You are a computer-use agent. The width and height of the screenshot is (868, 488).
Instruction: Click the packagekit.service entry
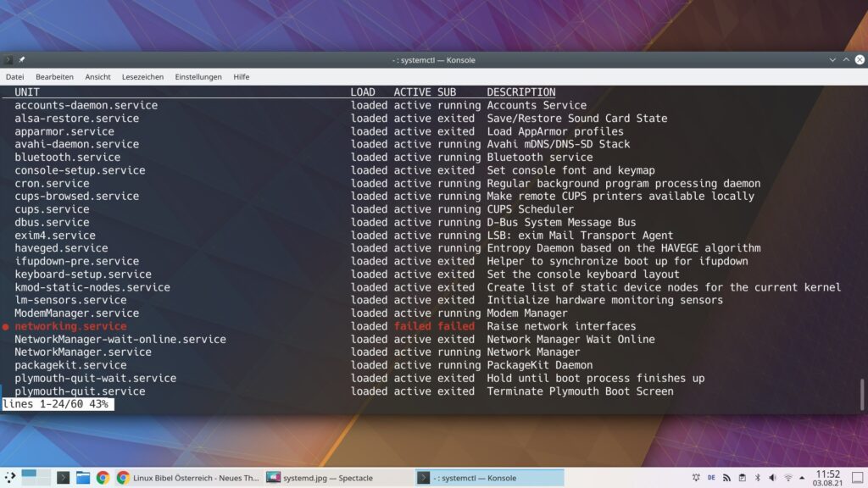pos(71,365)
